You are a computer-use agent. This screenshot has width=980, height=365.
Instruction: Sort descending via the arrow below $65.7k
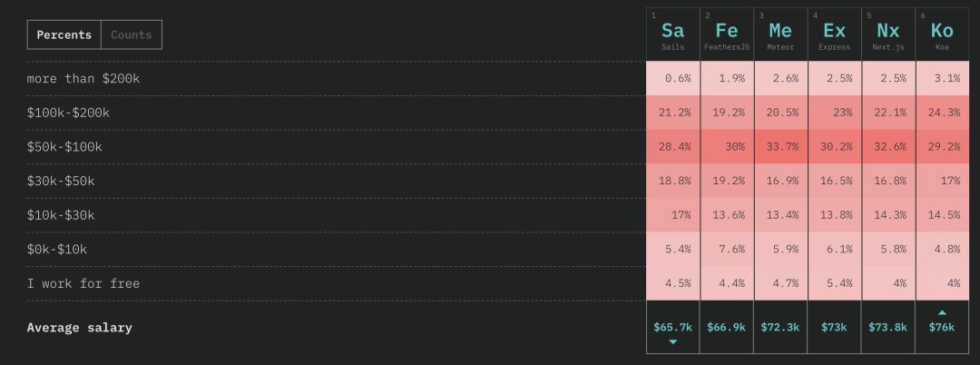click(673, 342)
